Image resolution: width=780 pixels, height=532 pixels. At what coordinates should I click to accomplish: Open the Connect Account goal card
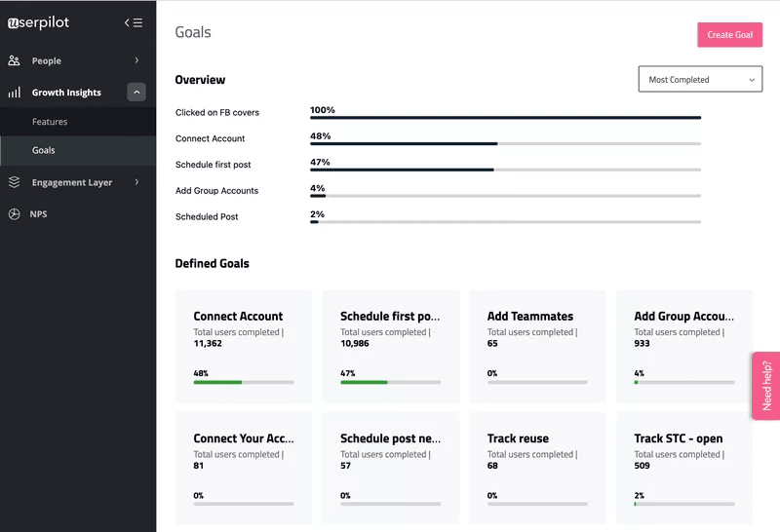pyautogui.click(x=244, y=346)
